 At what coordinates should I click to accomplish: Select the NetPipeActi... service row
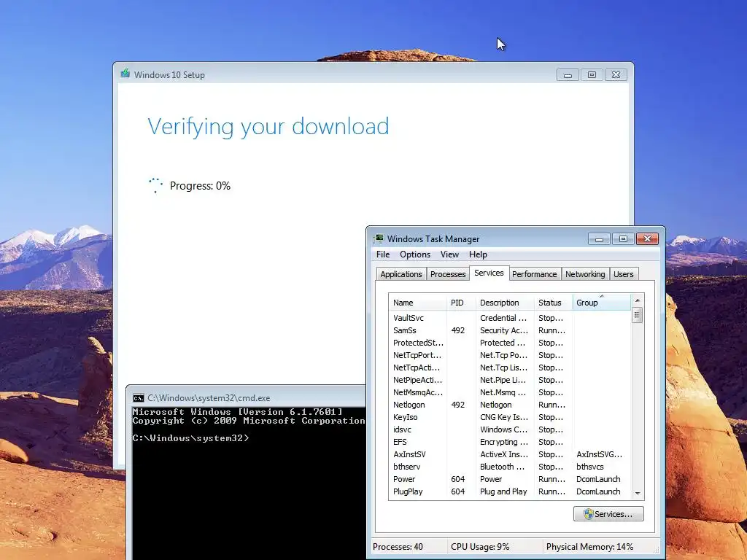pos(509,379)
